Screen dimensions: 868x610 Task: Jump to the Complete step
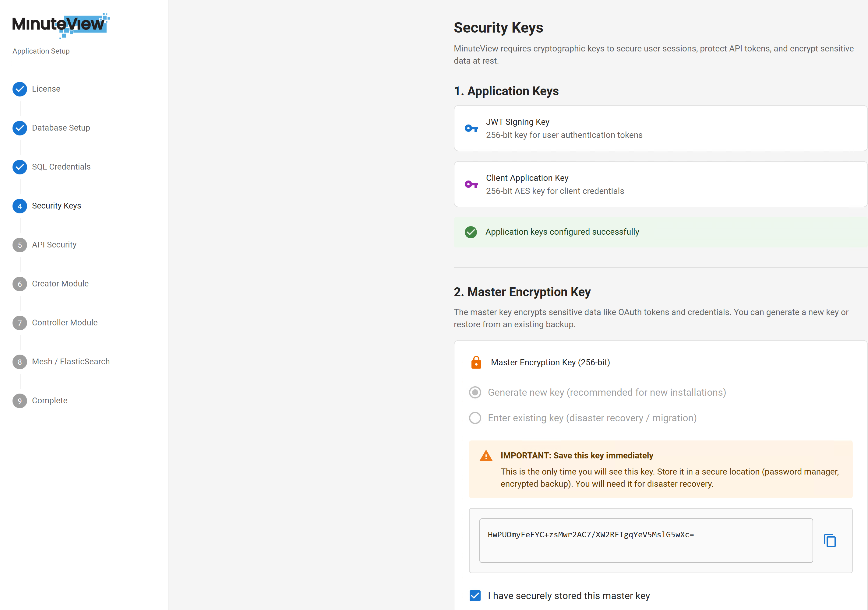point(50,401)
